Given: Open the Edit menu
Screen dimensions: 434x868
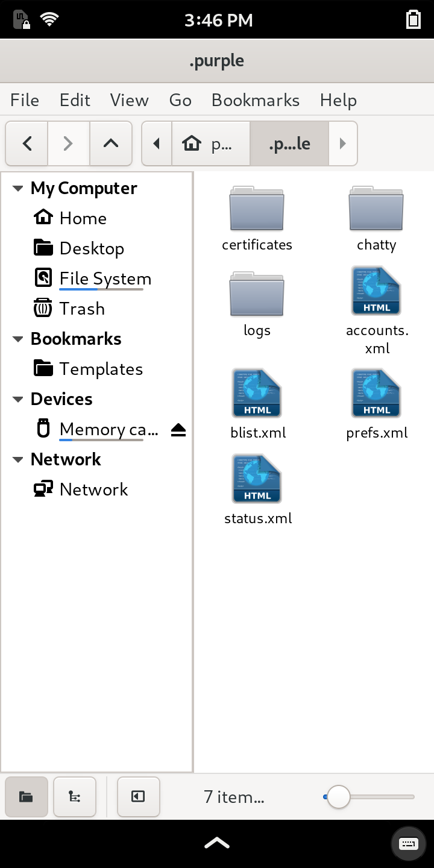Looking at the screenshot, I should point(75,100).
